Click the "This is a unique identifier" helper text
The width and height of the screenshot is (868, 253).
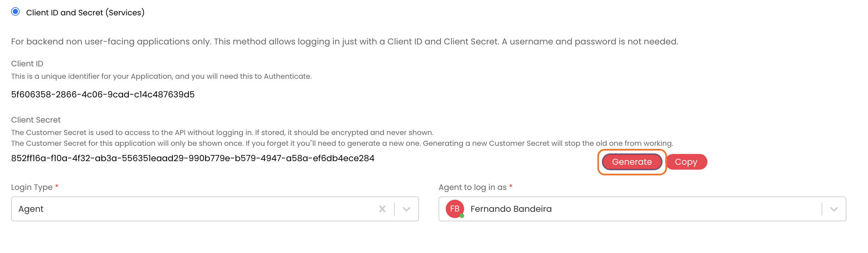(161, 76)
